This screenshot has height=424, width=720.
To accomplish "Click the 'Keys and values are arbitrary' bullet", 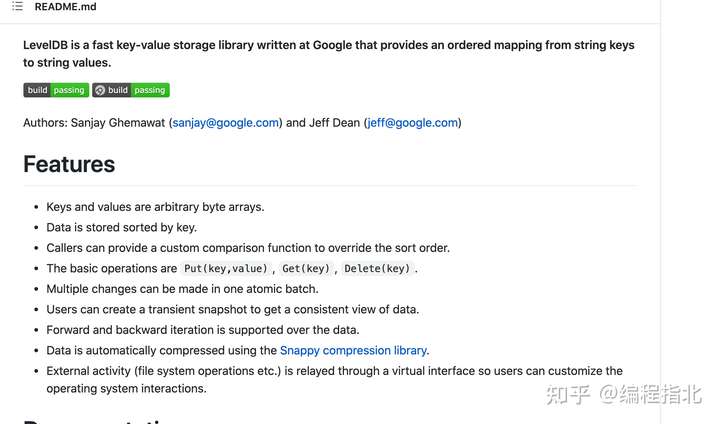I will pos(155,207).
